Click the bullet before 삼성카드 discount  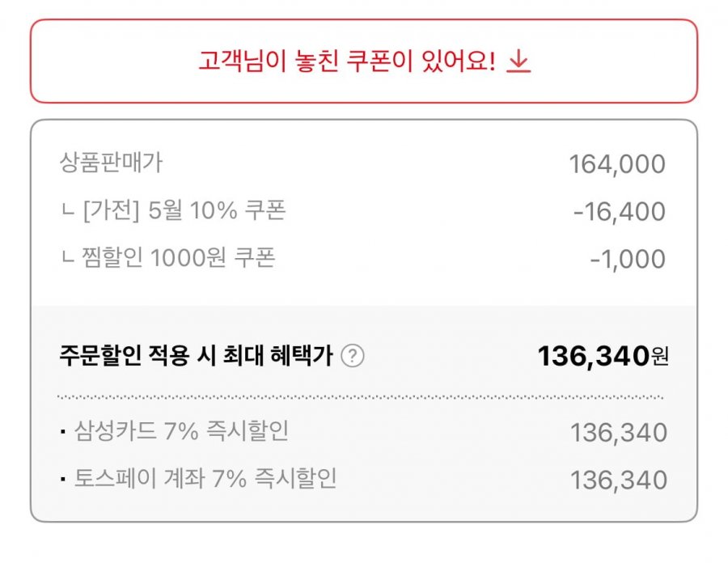click(63, 432)
